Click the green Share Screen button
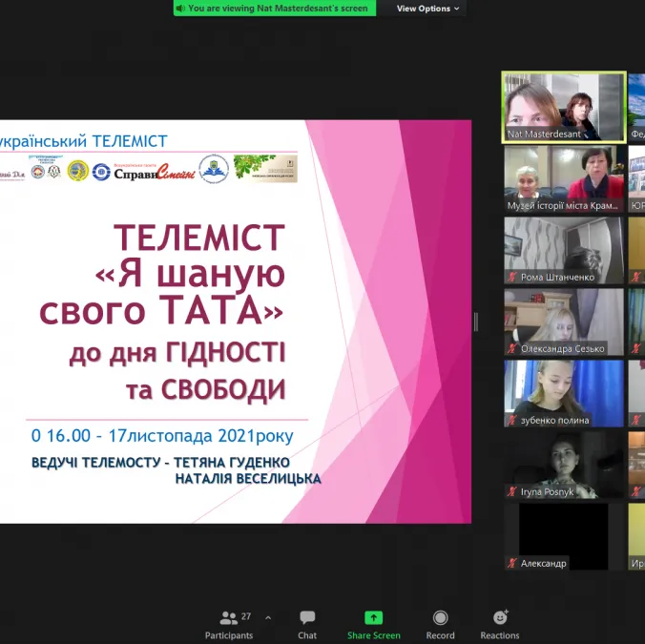 pos(373,625)
